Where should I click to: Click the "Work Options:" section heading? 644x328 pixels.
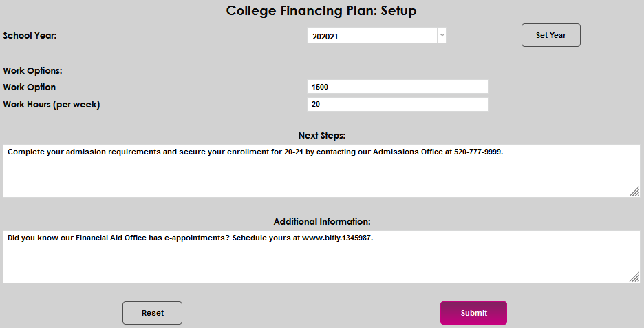pyautogui.click(x=32, y=70)
